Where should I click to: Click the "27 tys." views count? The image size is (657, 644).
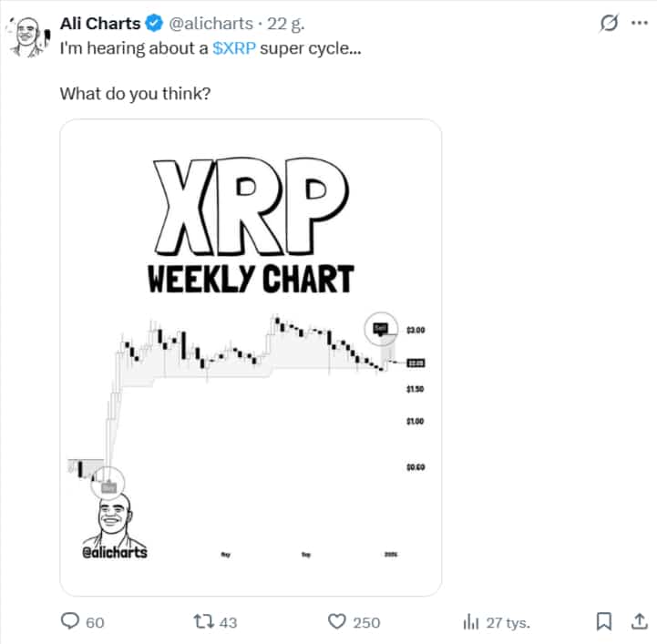click(x=508, y=622)
